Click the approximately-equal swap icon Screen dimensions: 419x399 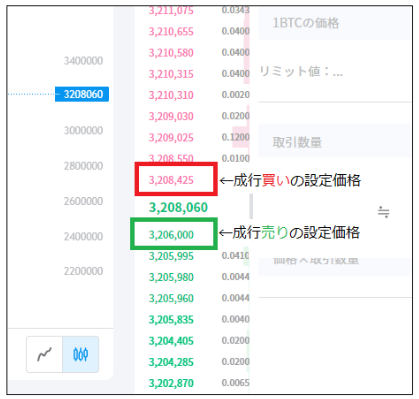383,212
